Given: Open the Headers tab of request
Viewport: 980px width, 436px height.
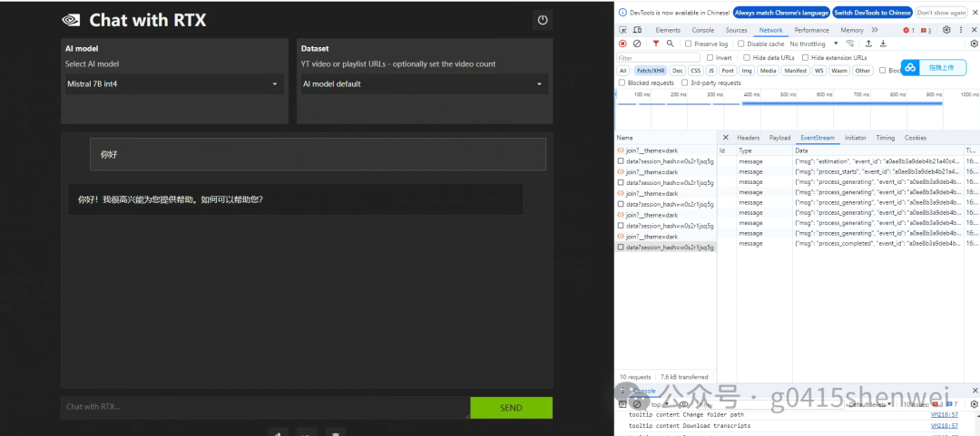Looking at the screenshot, I should pyautogui.click(x=748, y=138).
